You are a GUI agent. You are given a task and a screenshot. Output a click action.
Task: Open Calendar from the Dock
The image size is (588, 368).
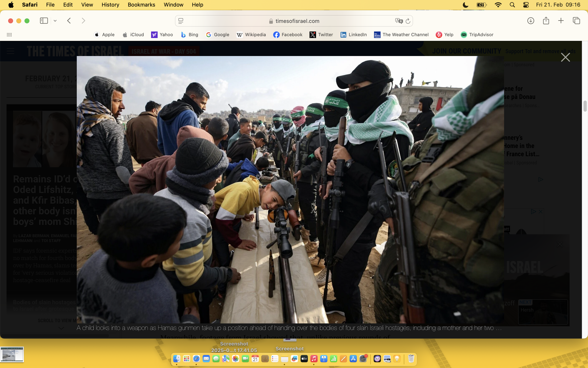click(x=255, y=359)
